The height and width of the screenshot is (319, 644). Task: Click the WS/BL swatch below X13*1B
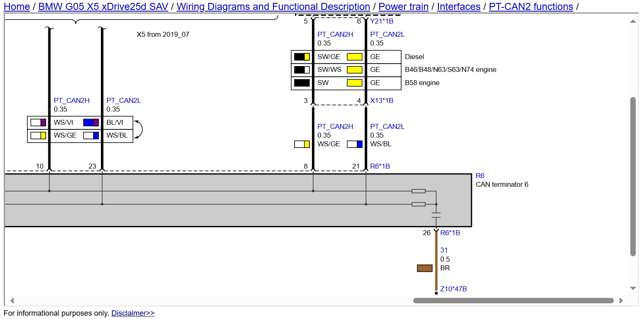point(354,144)
